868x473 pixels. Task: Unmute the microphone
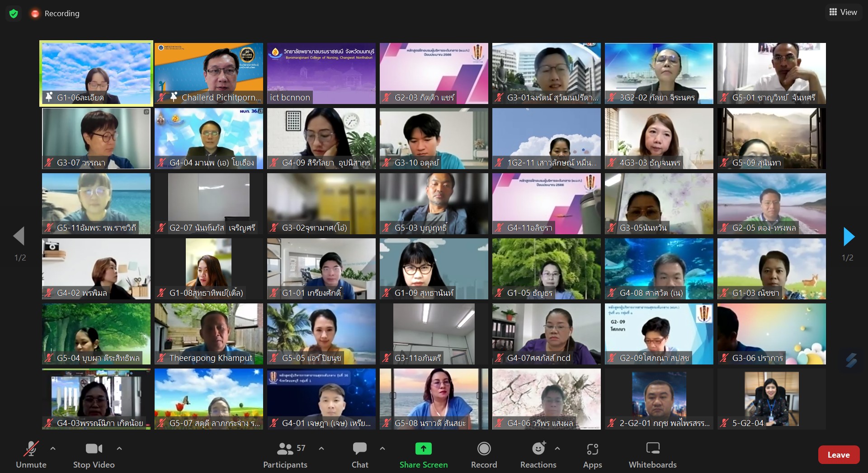[x=31, y=449]
